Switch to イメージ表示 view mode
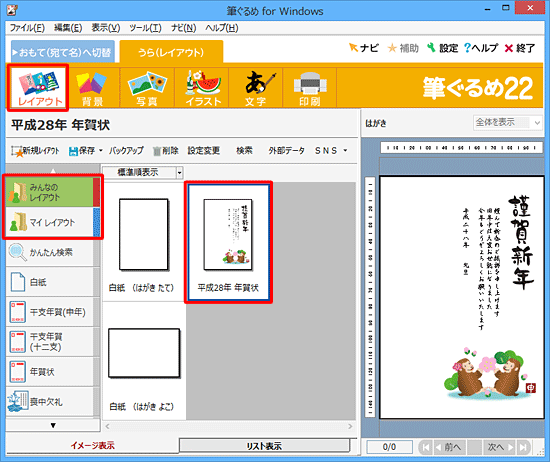The width and height of the screenshot is (550, 462). [92, 446]
